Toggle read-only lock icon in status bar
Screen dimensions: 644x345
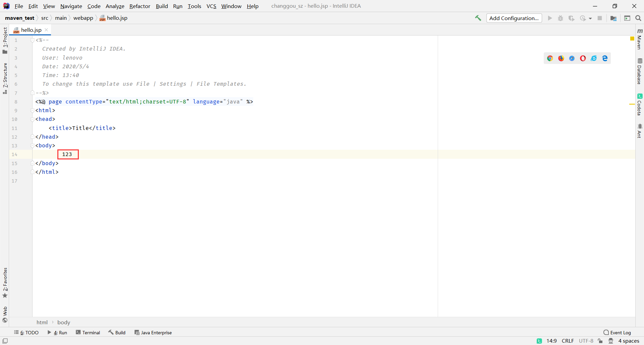pos(600,341)
